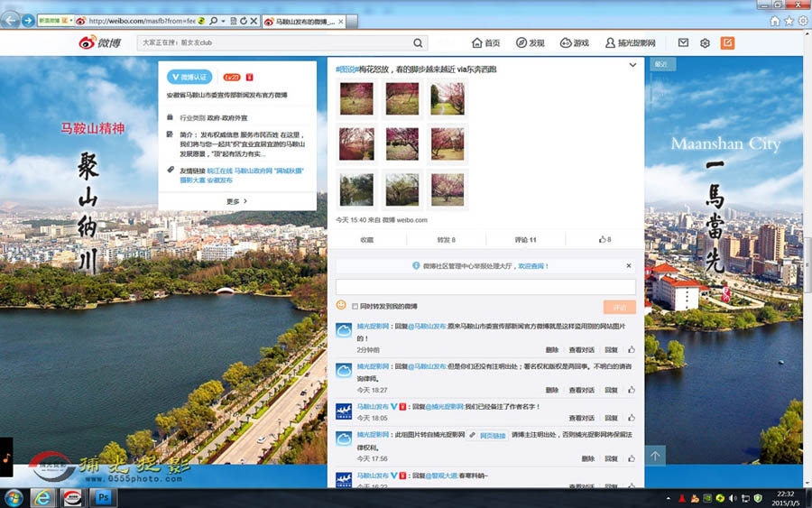
Task: Open the post options chevron dropdown
Action: click(632, 65)
